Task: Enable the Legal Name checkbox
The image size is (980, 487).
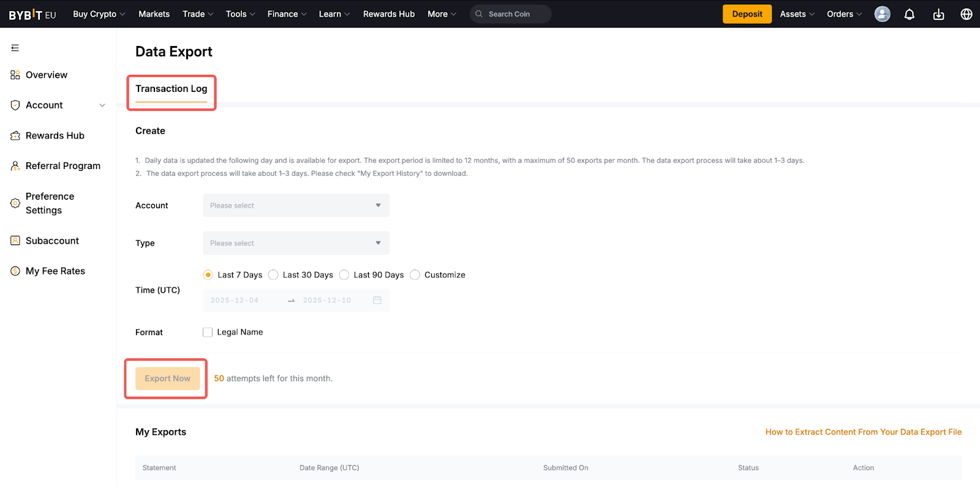Action: tap(208, 332)
